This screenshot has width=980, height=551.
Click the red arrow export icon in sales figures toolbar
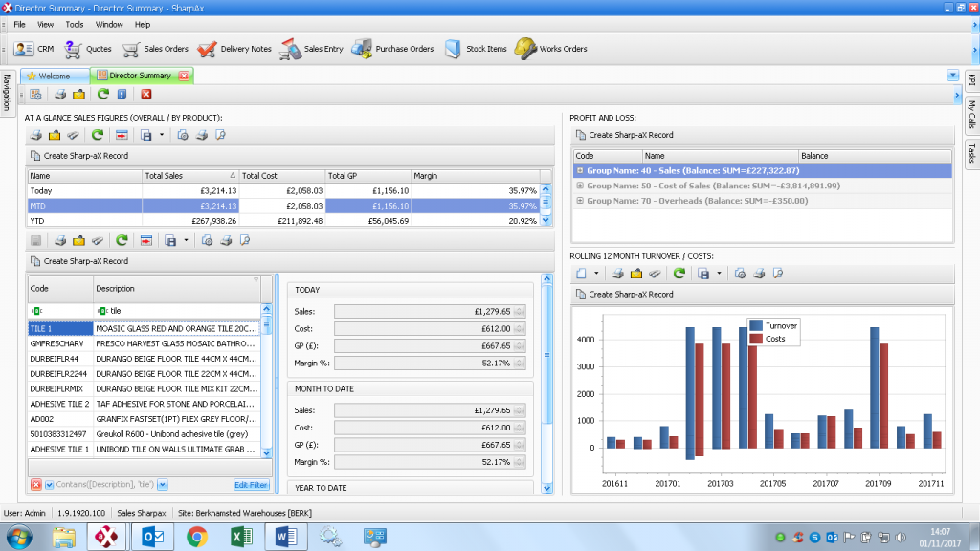pos(122,135)
